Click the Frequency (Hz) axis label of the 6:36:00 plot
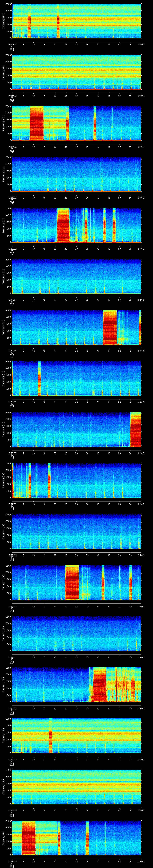 3,736
